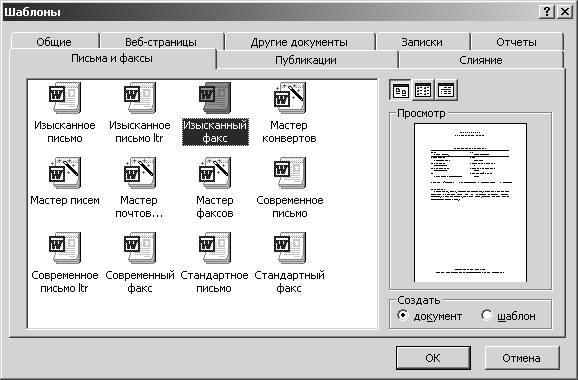Close the Шаблоны dialog
Screen dimensions: 578x380
click(x=565, y=12)
